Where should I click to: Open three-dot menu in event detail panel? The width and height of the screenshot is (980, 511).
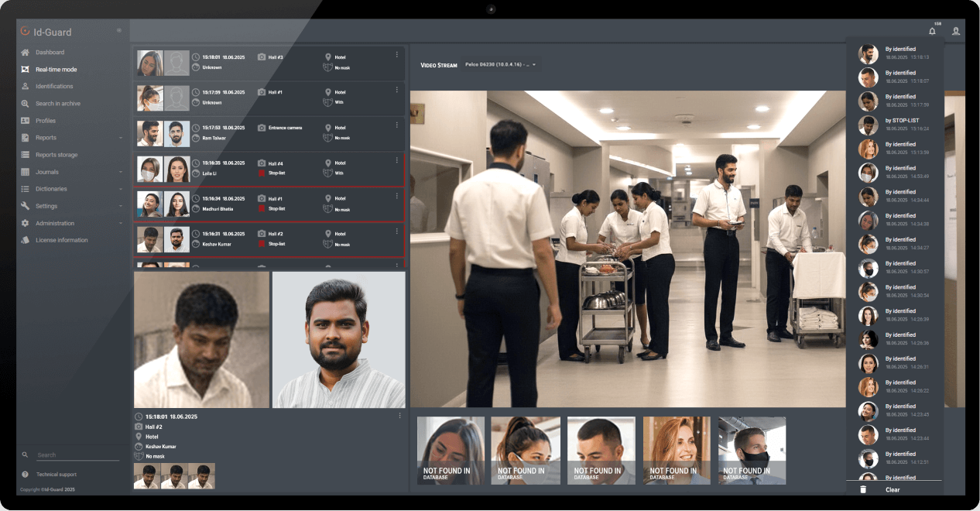coord(399,416)
